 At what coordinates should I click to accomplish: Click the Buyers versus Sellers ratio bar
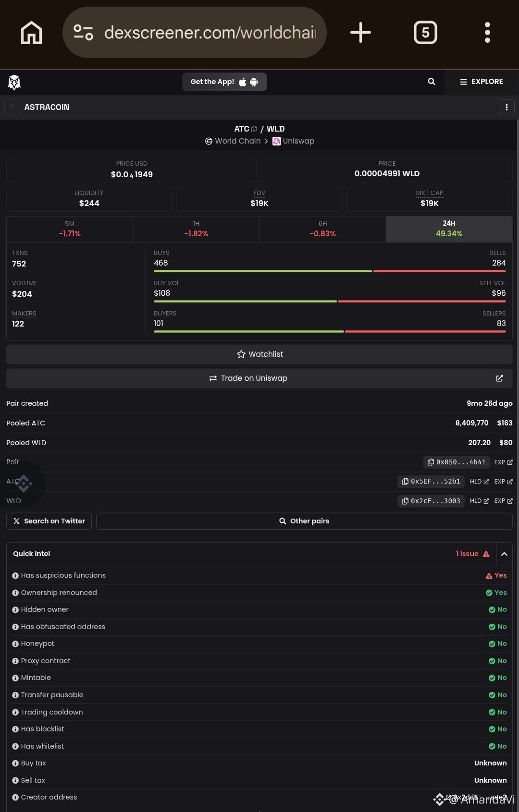click(330, 332)
